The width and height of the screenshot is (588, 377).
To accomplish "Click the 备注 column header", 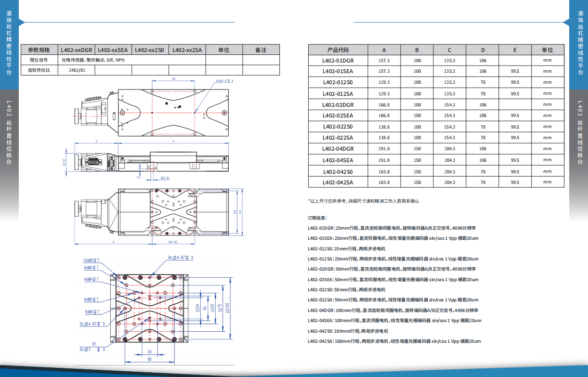I will tap(261, 50).
